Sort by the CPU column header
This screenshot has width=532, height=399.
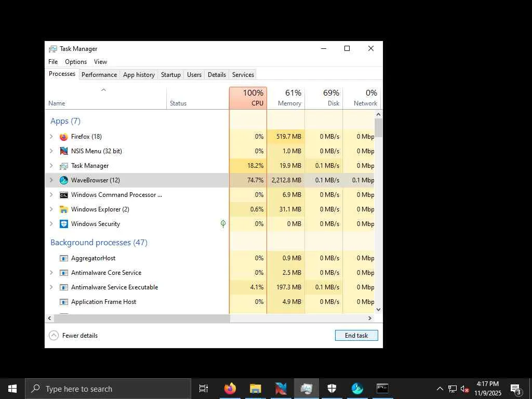coord(248,98)
